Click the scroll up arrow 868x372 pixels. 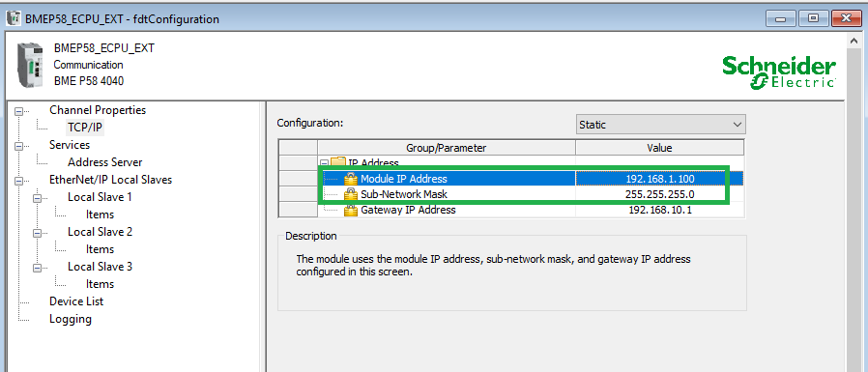(x=855, y=41)
